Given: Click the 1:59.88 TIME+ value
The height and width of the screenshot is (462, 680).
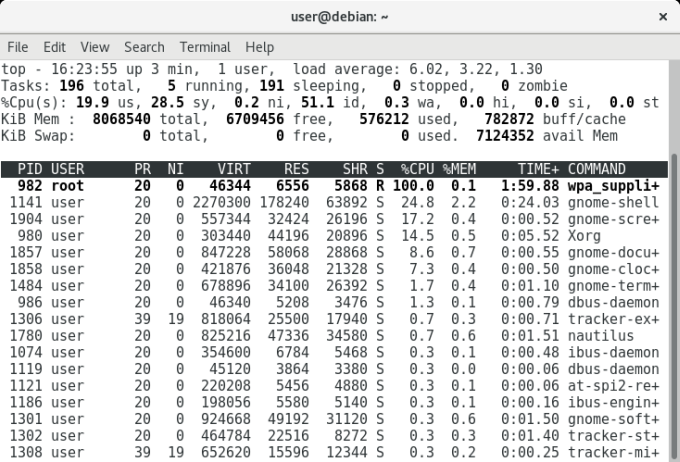Looking at the screenshot, I should [530, 186].
